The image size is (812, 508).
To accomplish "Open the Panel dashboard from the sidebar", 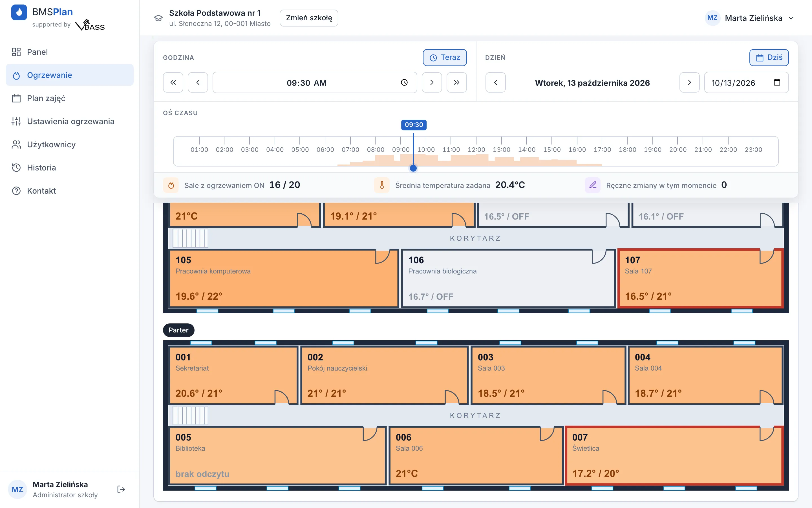I will (x=69, y=52).
